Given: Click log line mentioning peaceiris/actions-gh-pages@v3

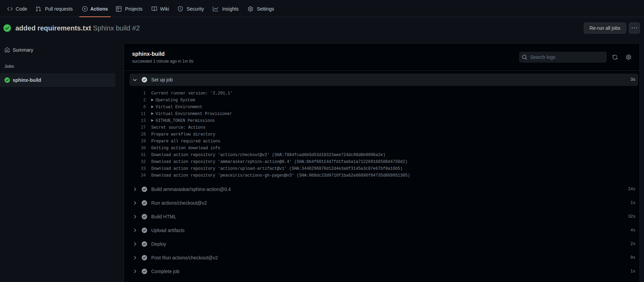Looking at the screenshot, I should coord(281,175).
